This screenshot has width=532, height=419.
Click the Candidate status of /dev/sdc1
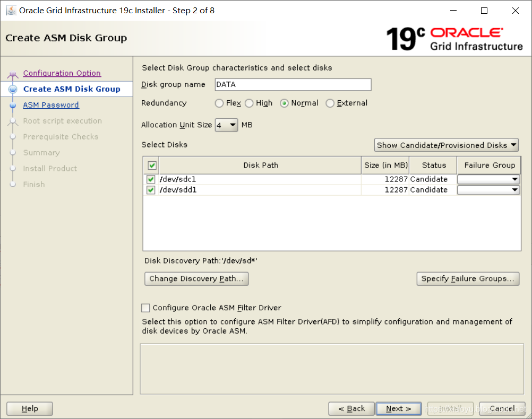coord(433,179)
